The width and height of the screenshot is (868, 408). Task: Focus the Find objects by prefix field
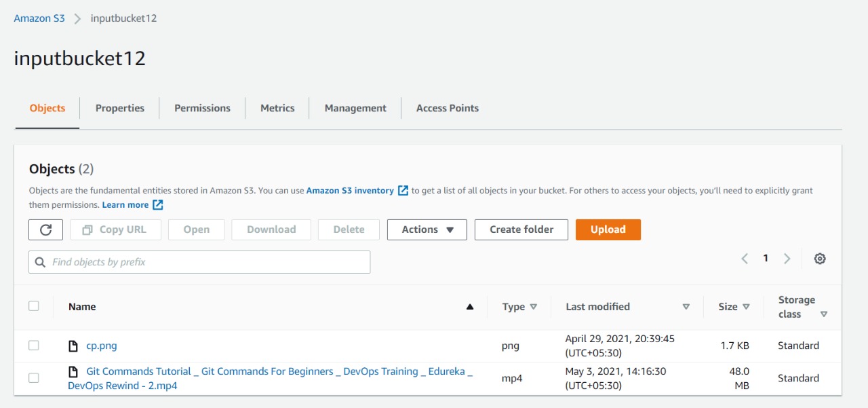(199, 262)
